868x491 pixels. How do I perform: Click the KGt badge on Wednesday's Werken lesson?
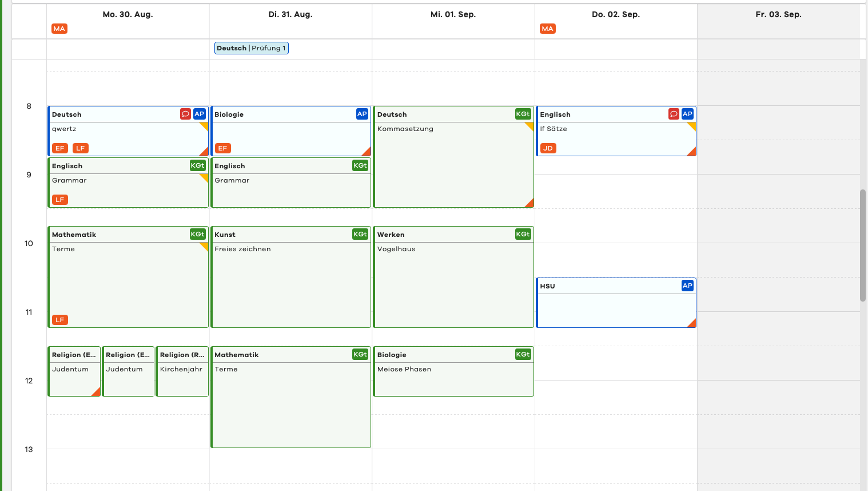[523, 234]
